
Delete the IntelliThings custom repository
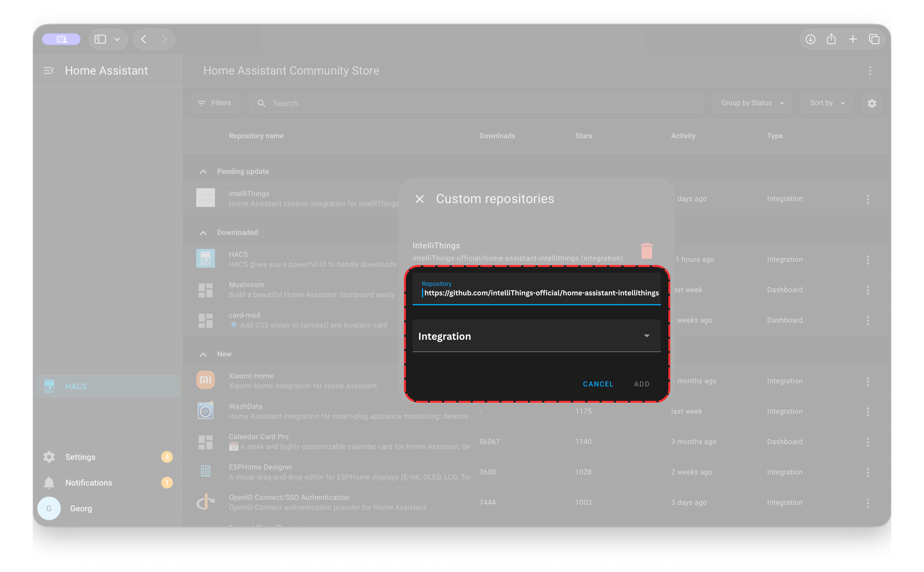(647, 251)
